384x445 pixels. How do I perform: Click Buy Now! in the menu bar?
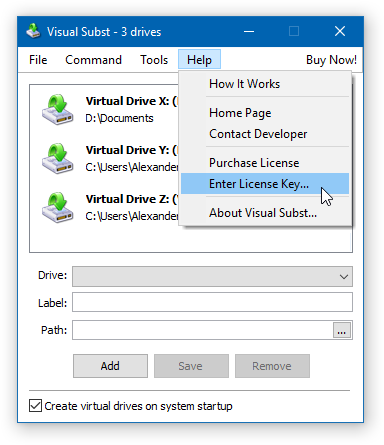point(331,60)
